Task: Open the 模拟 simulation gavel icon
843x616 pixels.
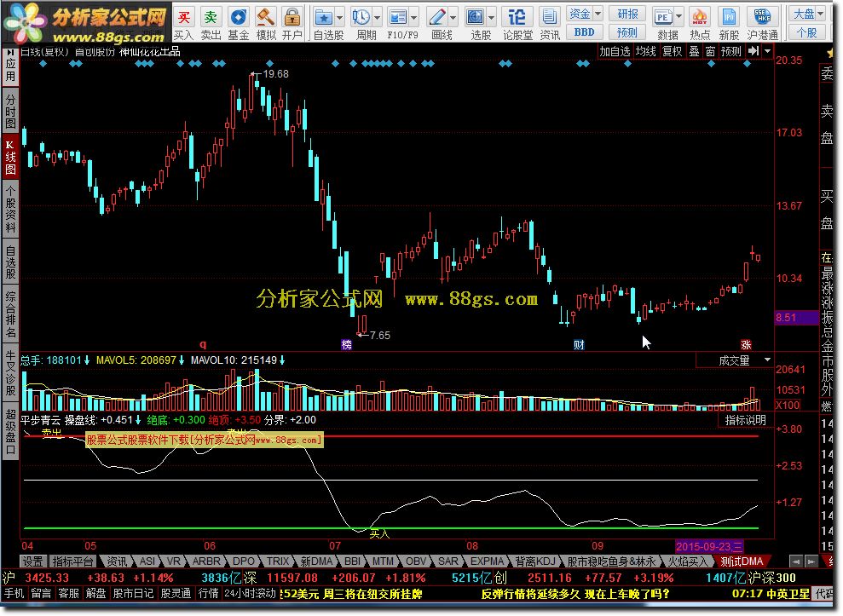Action: [x=266, y=18]
